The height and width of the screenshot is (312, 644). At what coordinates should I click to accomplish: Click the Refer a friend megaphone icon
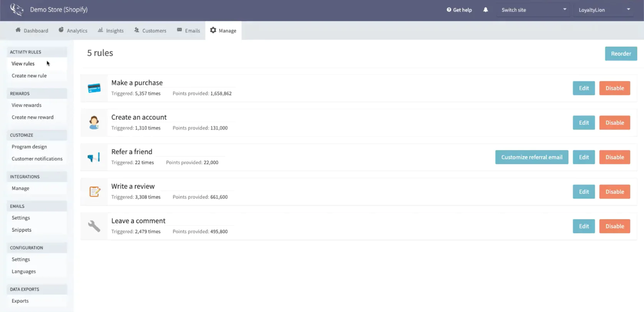94,157
